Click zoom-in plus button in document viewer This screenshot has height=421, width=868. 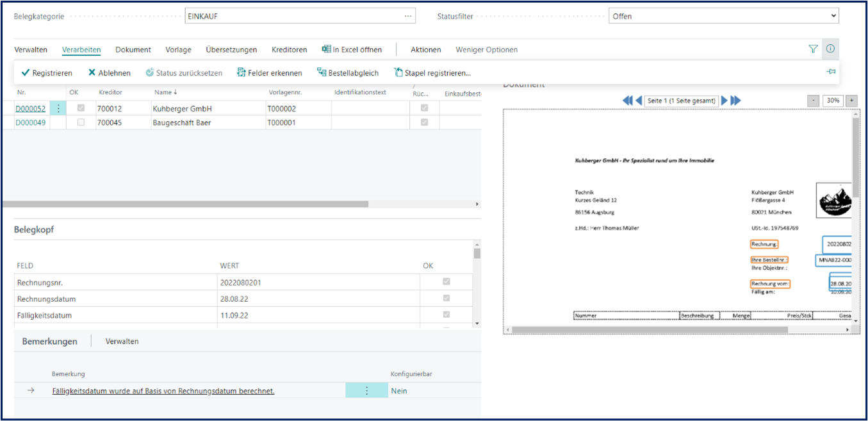click(x=851, y=101)
